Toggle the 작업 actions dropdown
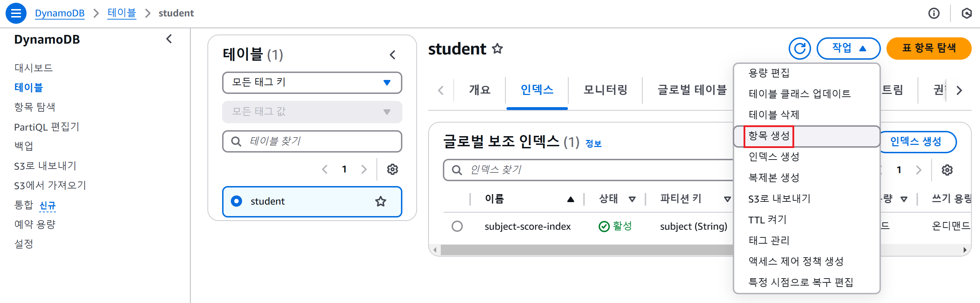The width and height of the screenshot is (980, 303). [848, 48]
